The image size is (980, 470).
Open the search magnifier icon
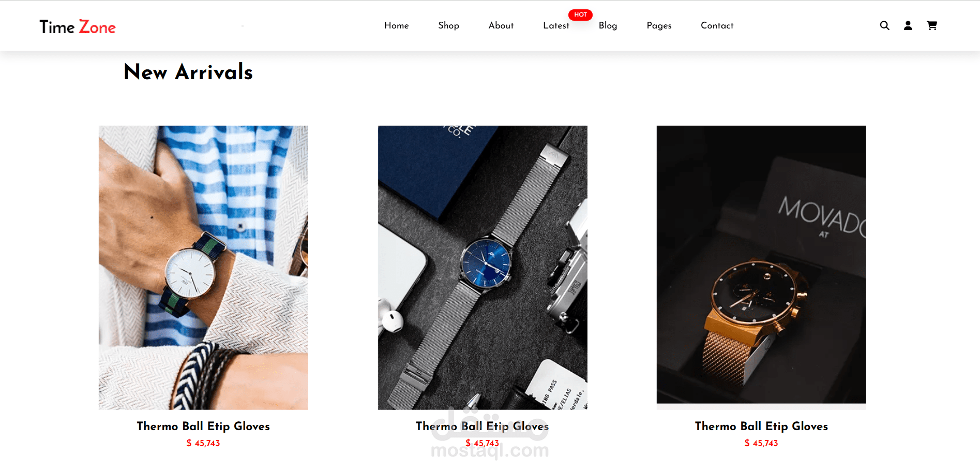tap(884, 25)
